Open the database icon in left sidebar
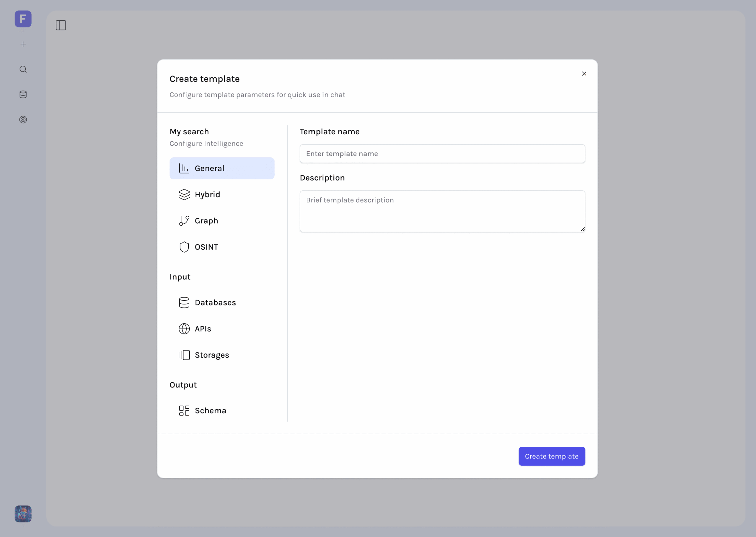Viewport: 756px width, 537px height. click(23, 94)
